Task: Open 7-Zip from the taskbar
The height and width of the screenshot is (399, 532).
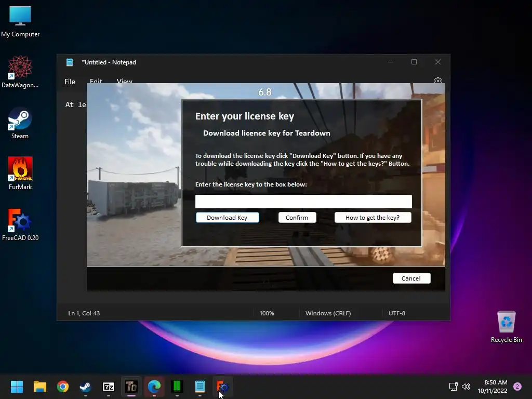Action: click(108, 387)
